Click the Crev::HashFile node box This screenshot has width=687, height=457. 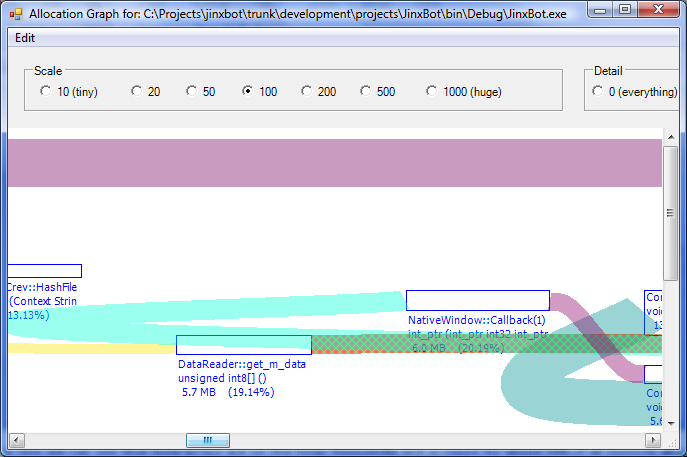coord(44,271)
